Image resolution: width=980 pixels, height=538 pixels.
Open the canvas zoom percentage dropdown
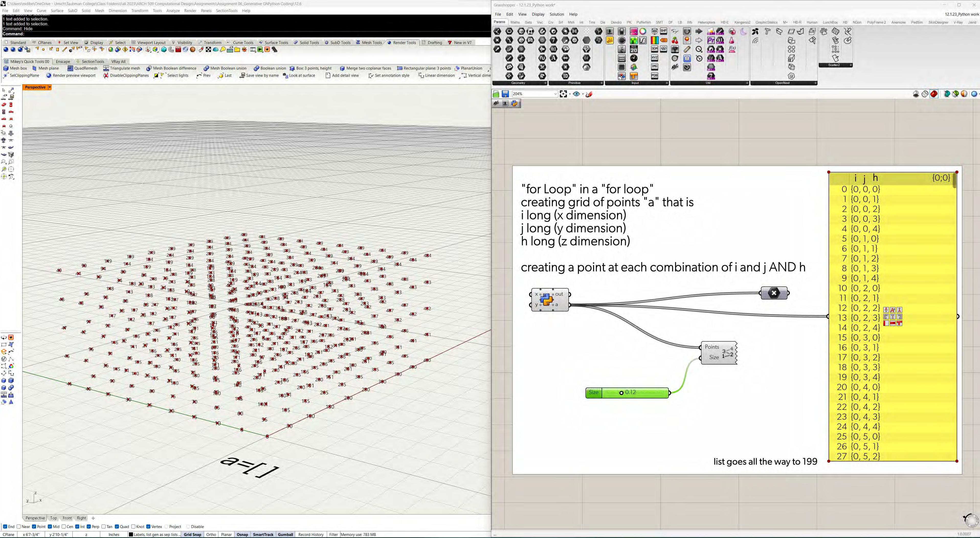[x=555, y=94]
